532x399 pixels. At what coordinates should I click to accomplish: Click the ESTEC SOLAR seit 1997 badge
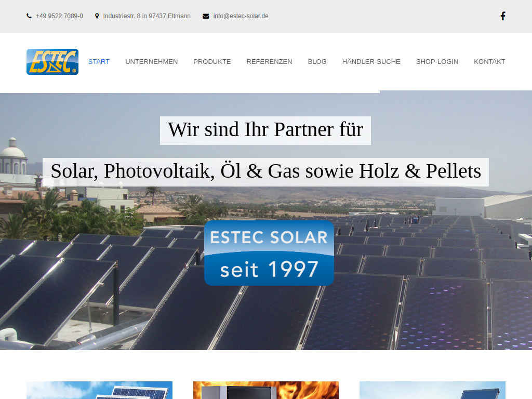point(269,252)
